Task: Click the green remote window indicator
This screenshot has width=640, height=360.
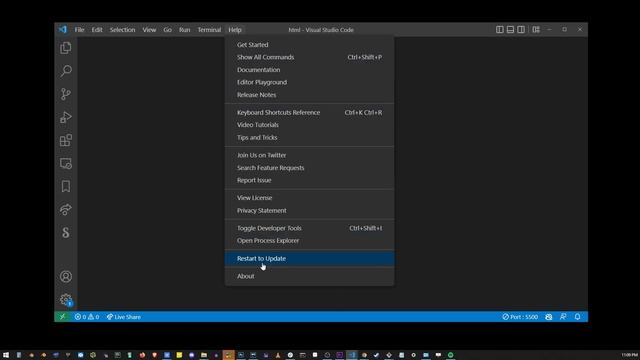Action: click(x=62, y=317)
